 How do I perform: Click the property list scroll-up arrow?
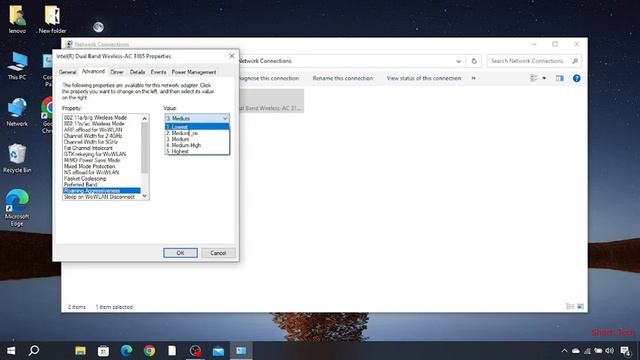coord(144,118)
